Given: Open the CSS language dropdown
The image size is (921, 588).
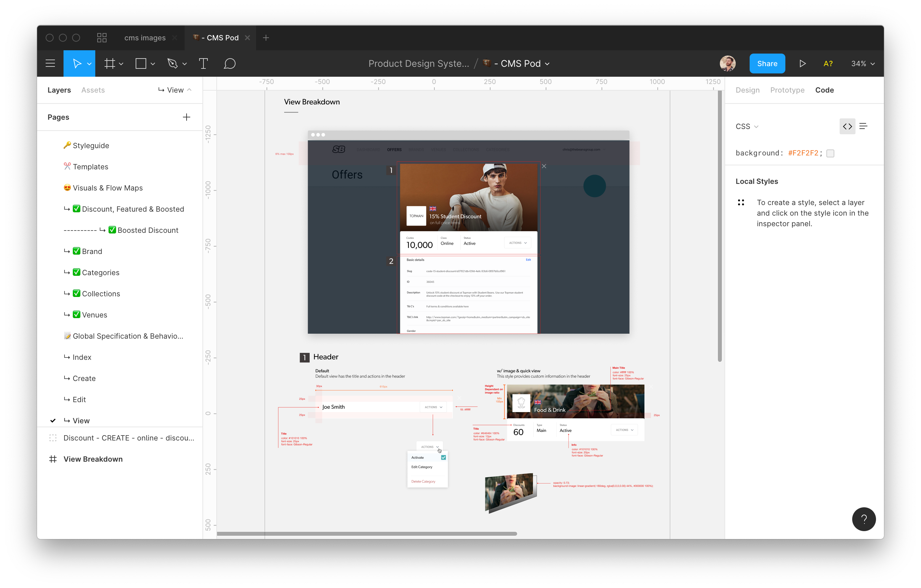Looking at the screenshot, I should (x=747, y=126).
